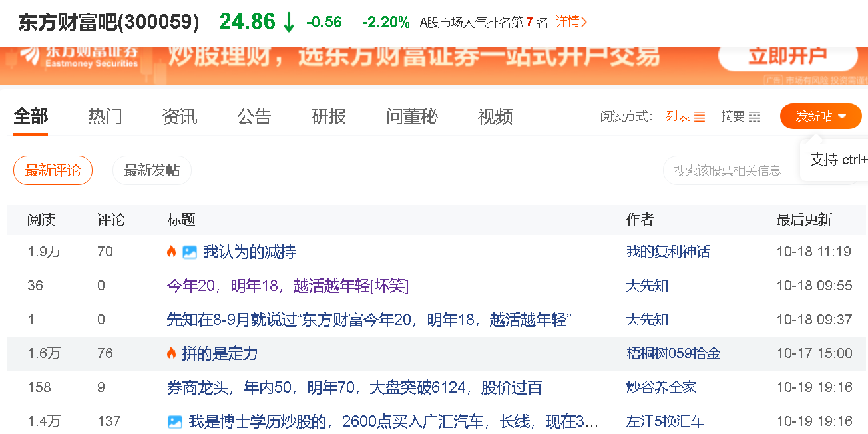Open author 左江5换汇车 profile

pos(665,421)
